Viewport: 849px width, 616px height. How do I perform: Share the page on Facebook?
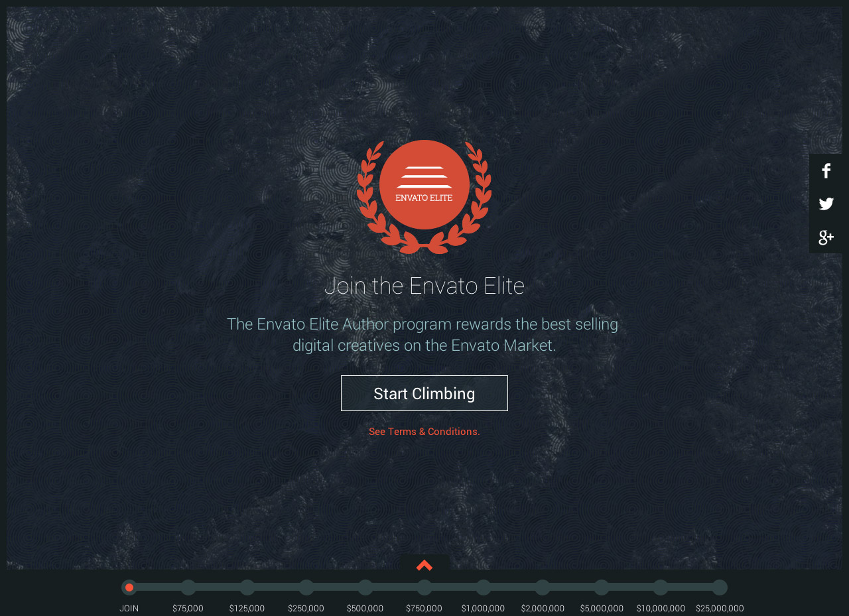(826, 170)
